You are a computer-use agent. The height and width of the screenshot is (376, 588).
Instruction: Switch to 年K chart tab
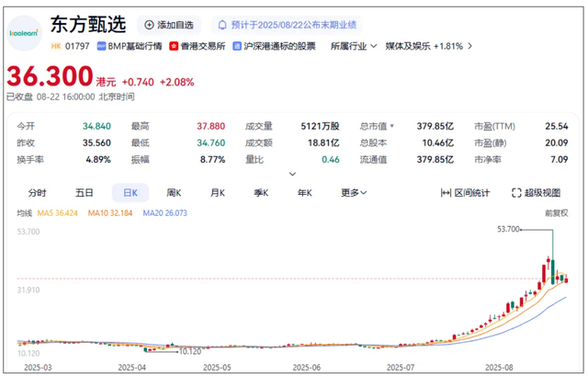[304, 193]
